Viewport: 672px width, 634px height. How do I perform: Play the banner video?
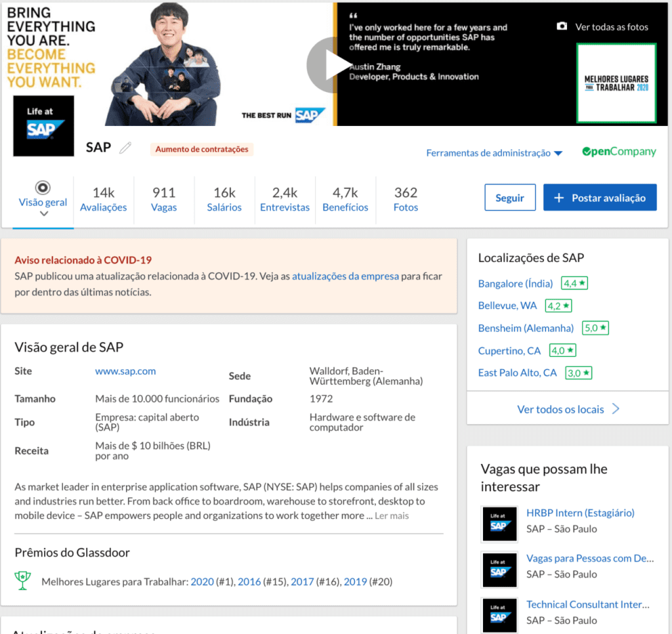[333, 64]
